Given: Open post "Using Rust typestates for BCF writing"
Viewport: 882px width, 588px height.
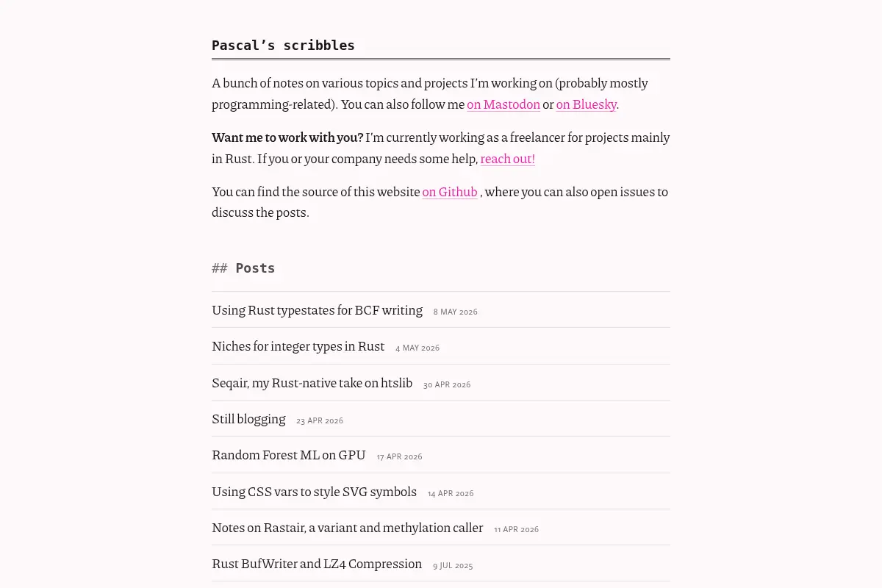Looking at the screenshot, I should (x=318, y=310).
